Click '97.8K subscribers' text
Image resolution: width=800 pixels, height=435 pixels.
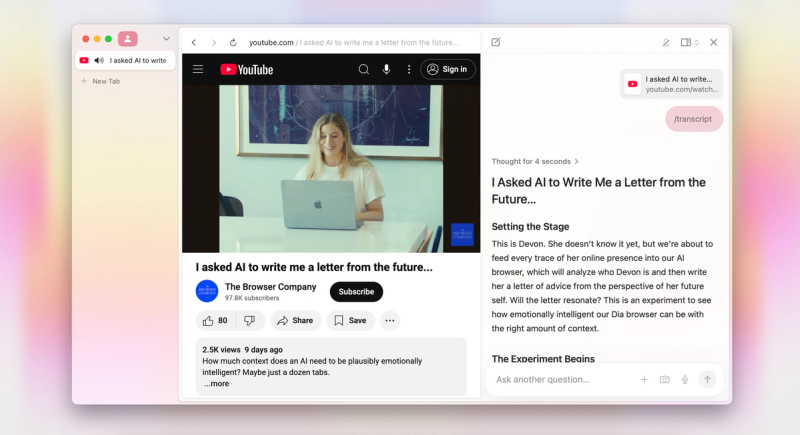[x=252, y=298]
